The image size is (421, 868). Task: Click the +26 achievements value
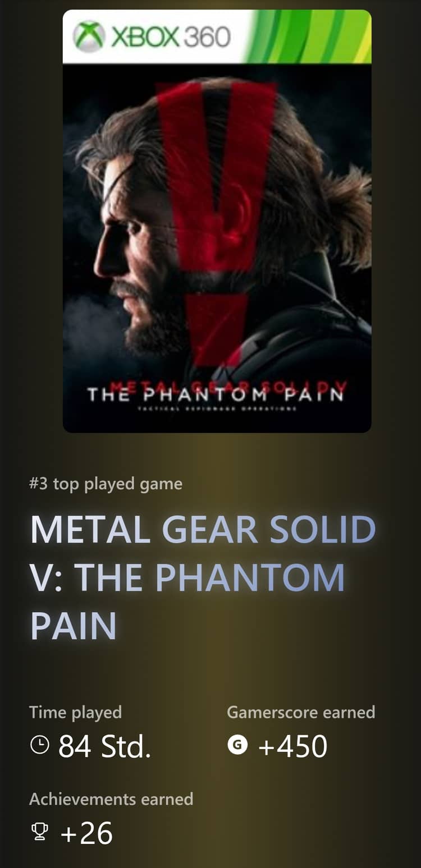[x=86, y=833]
